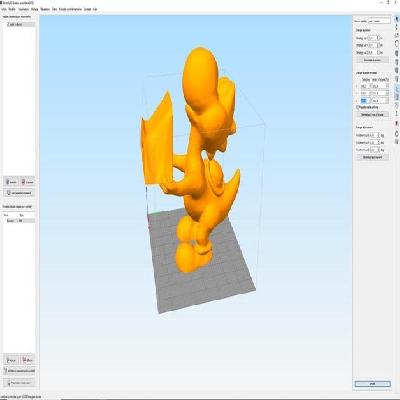Click the X offset position field
This screenshot has height=400, width=400.
pyautogui.click(x=373, y=38)
